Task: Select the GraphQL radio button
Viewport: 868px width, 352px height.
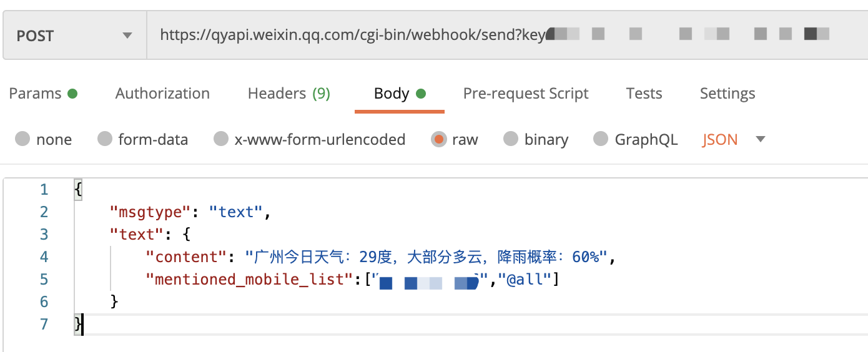Action: (x=601, y=139)
